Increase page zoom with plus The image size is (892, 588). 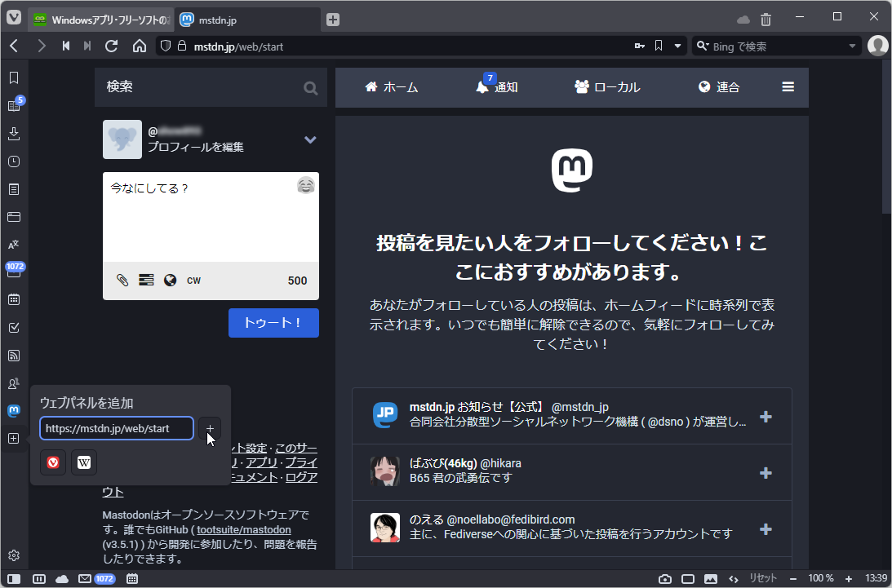click(849, 579)
